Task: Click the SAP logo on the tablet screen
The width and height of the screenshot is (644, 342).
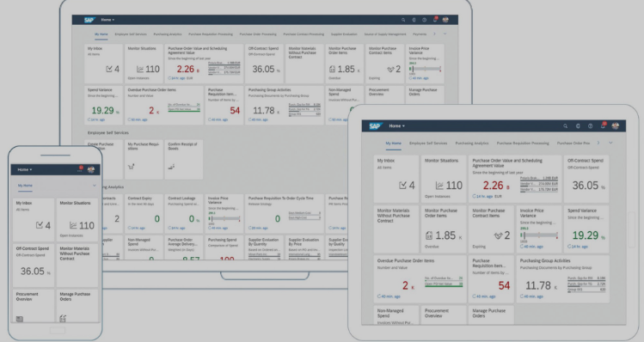Action: (375, 126)
